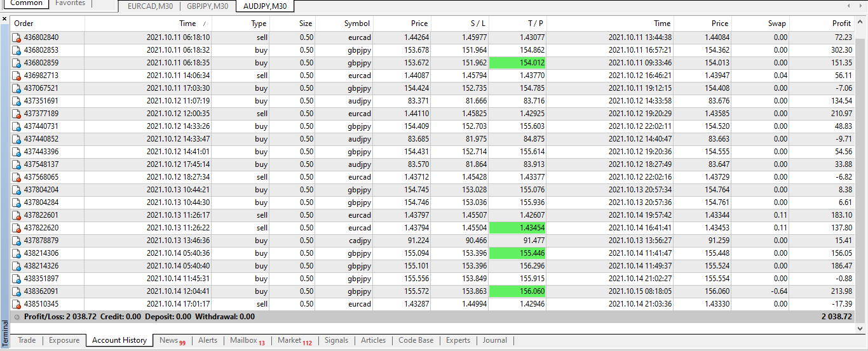Click the Profit/Loss summary row icon
The width and height of the screenshot is (868, 351).
point(17,317)
